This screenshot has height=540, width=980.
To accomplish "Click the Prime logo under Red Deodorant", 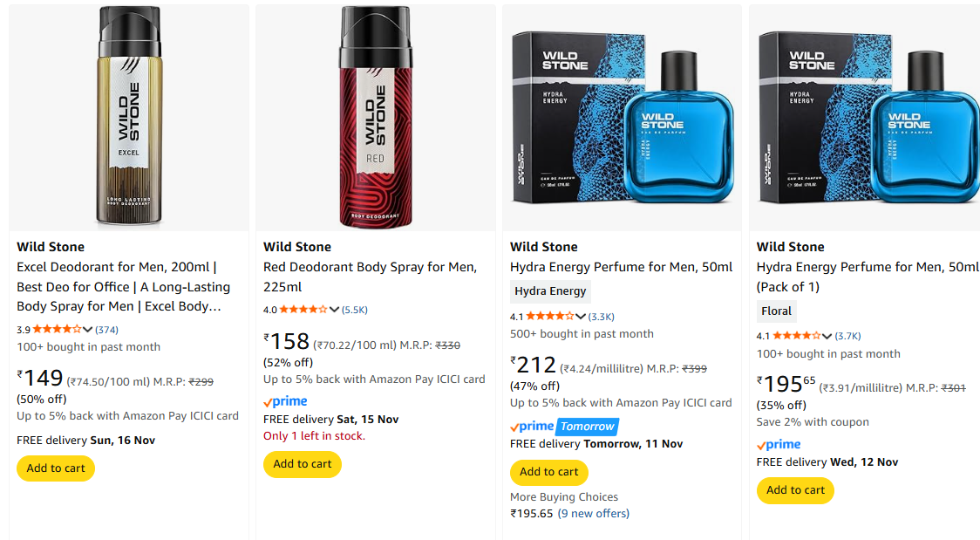I will coord(285,401).
